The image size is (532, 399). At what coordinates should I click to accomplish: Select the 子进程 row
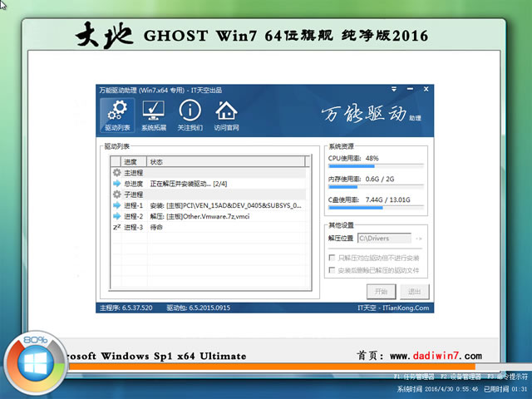209,194
